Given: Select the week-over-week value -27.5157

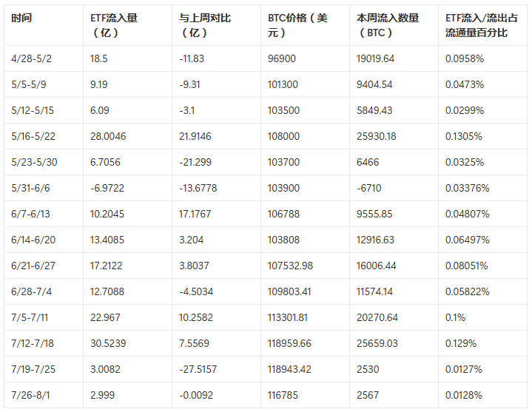Looking at the screenshot, I should tap(198, 369).
